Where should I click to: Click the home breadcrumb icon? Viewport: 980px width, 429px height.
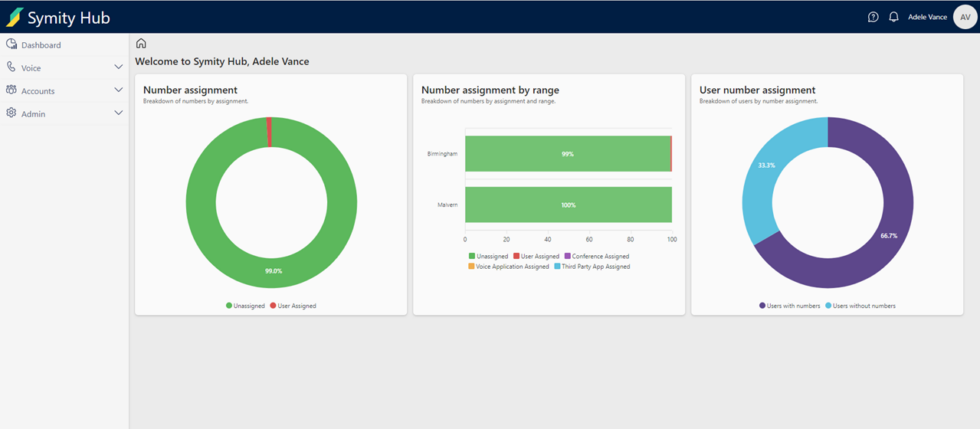click(141, 44)
